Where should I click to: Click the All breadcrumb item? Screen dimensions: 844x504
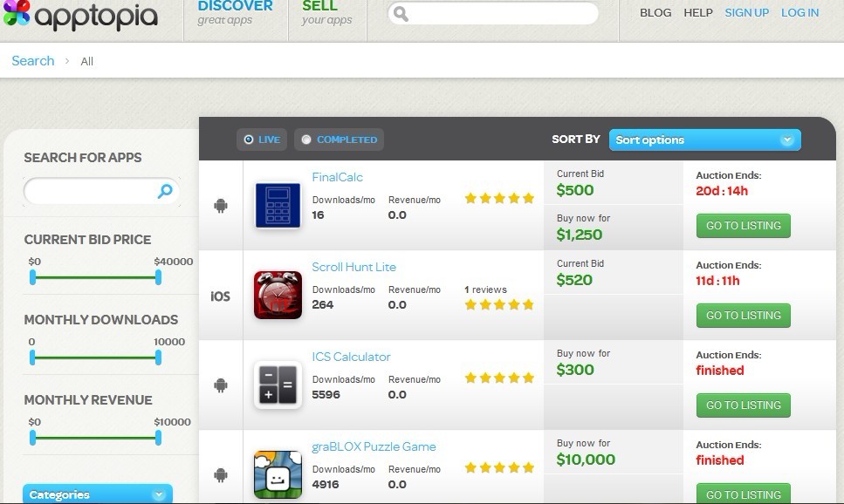click(x=86, y=61)
